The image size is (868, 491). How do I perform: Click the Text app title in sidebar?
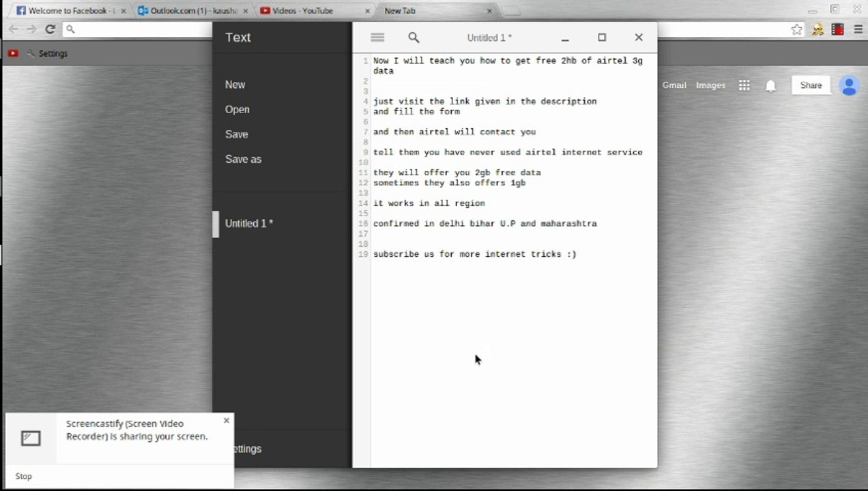(x=238, y=38)
